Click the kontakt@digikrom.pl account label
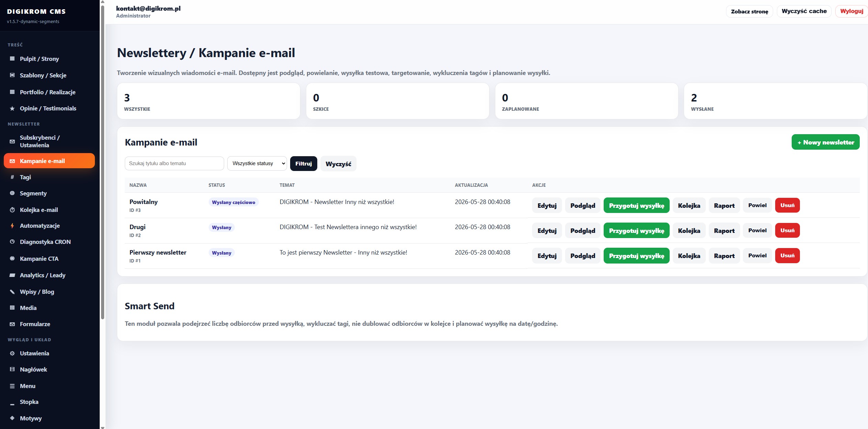The image size is (868, 429). click(148, 9)
